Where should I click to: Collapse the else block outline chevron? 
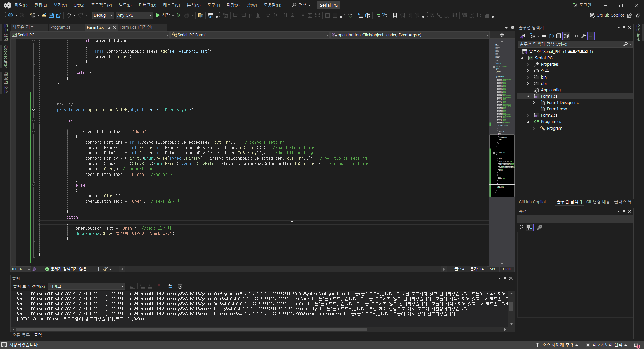coord(33,185)
